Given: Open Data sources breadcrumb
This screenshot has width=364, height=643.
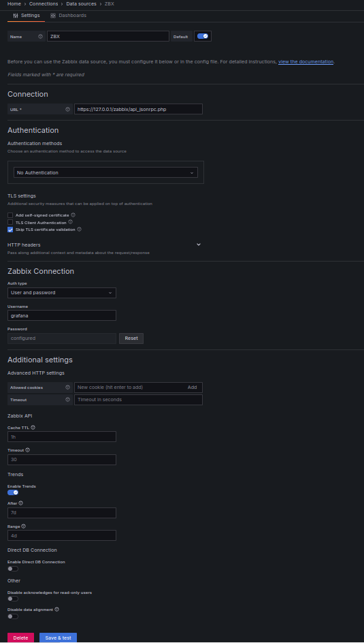Looking at the screenshot, I should pyautogui.click(x=82, y=3).
